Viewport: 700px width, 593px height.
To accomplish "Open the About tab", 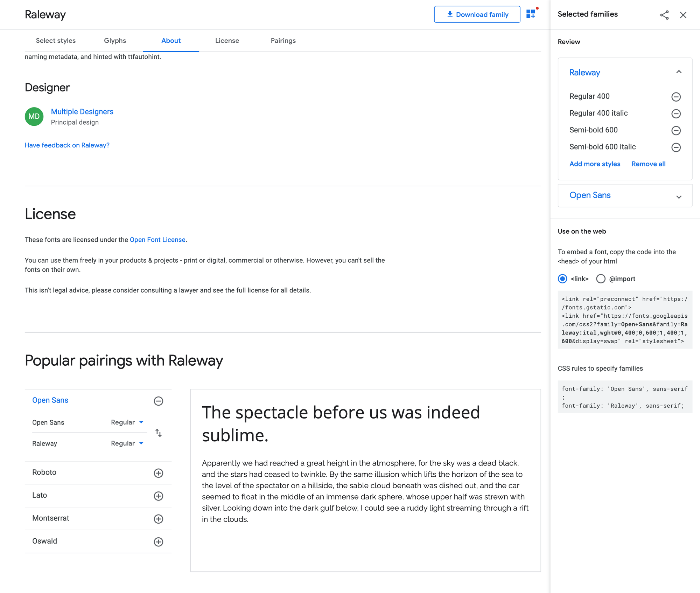I will point(171,41).
